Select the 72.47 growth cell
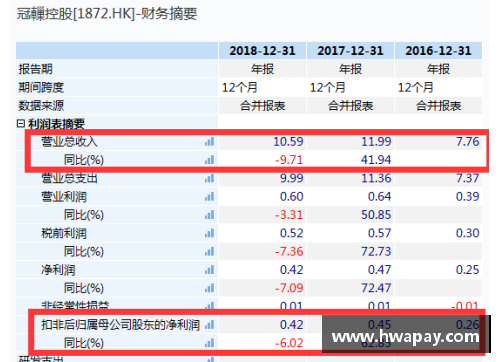Viewport: 500px width, 362px height. pyautogui.click(x=376, y=288)
